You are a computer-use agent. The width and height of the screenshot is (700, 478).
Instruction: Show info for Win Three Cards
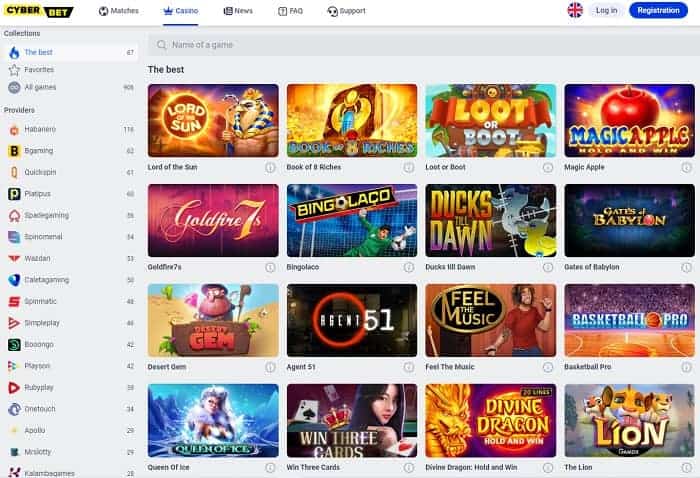pyautogui.click(x=409, y=467)
